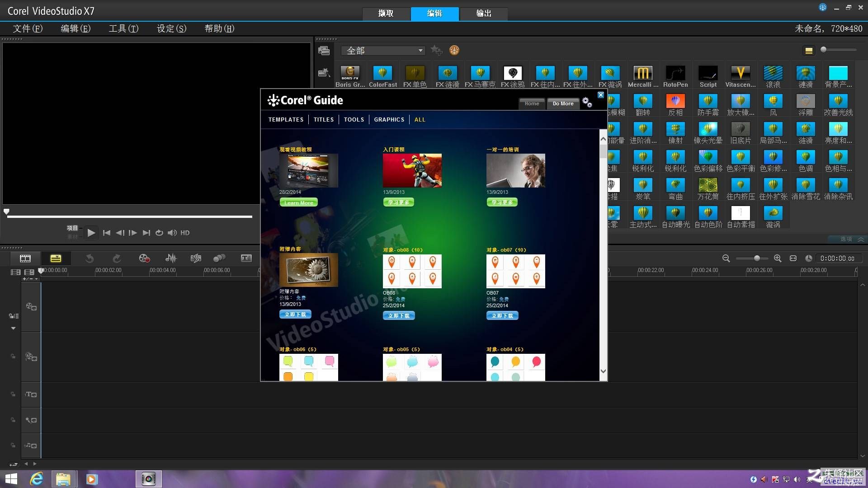
Task: Open the 设定(S) menu
Action: (171, 28)
